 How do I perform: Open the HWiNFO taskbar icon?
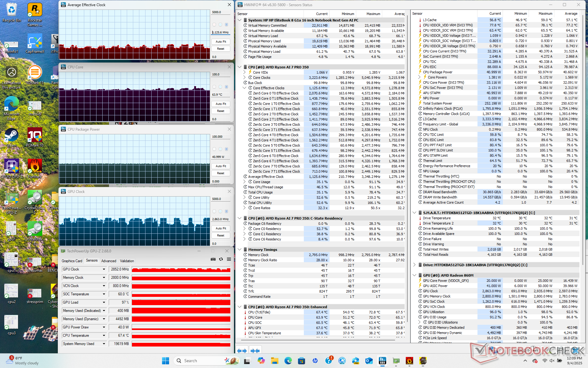pyautogui.click(x=383, y=361)
